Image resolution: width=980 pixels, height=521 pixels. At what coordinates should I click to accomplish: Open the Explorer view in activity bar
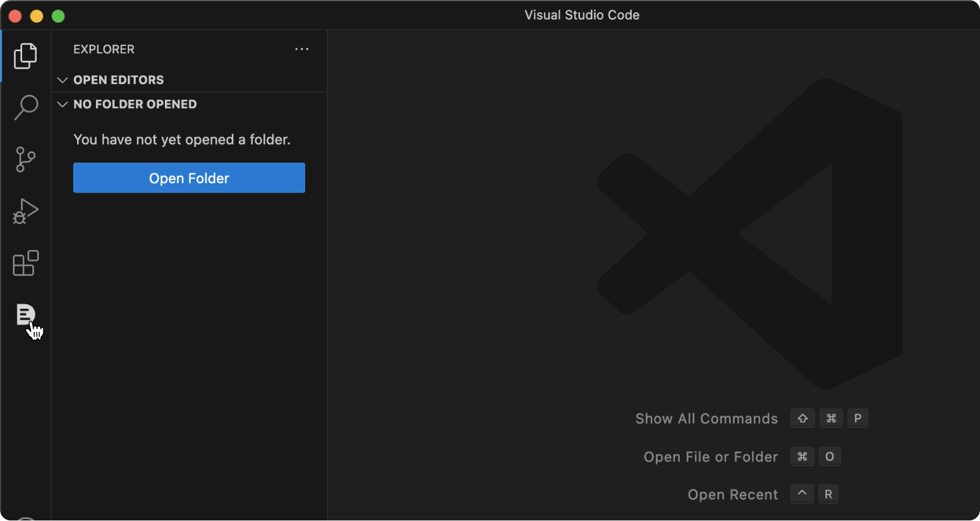coord(25,56)
